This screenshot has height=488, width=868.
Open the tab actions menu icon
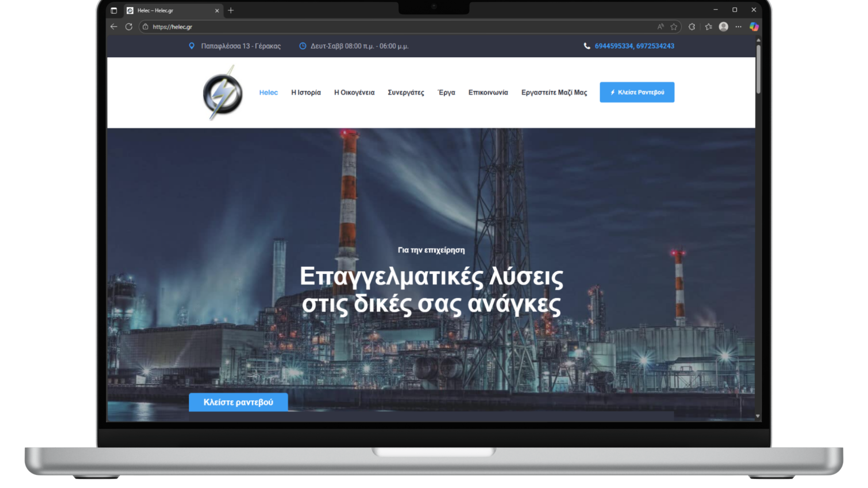(x=114, y=10)
